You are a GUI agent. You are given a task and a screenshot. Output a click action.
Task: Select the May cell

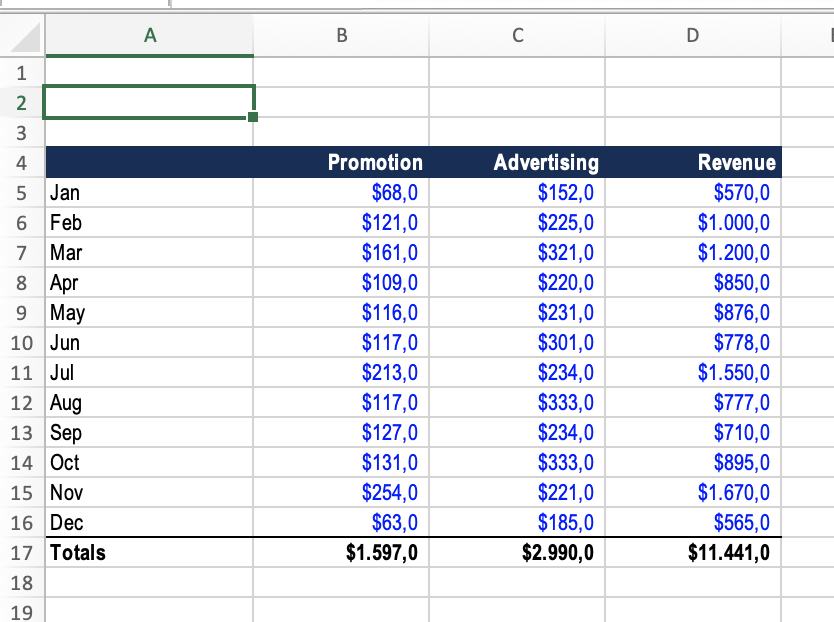coord(149,312)
